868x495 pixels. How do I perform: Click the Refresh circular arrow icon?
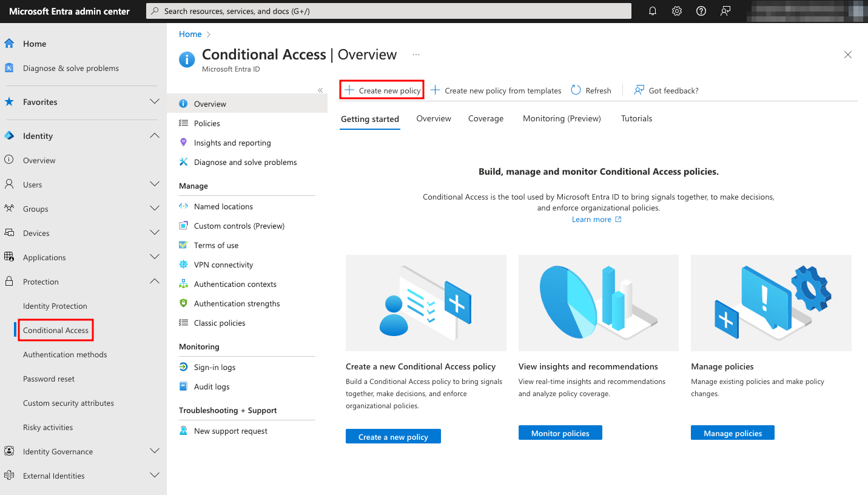click(x=576, y=90)
